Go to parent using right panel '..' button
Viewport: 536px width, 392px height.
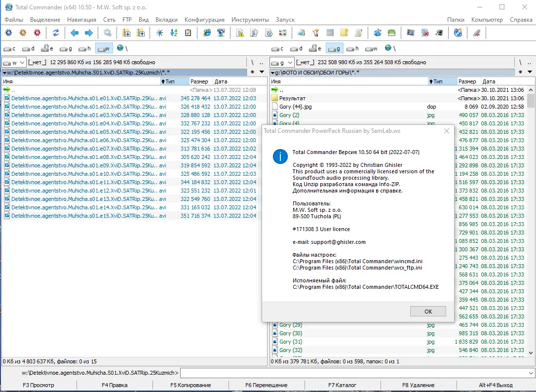click(x=529, y=63)
